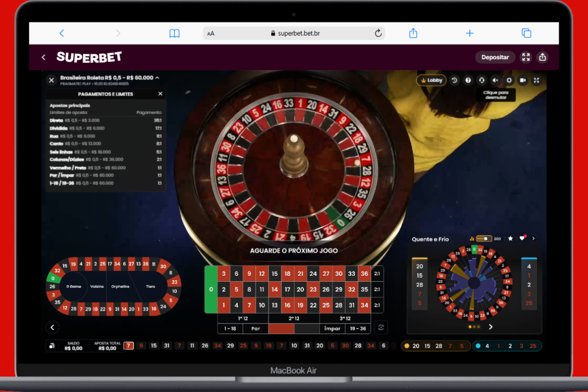Return to the Lobby

(431, 80)
